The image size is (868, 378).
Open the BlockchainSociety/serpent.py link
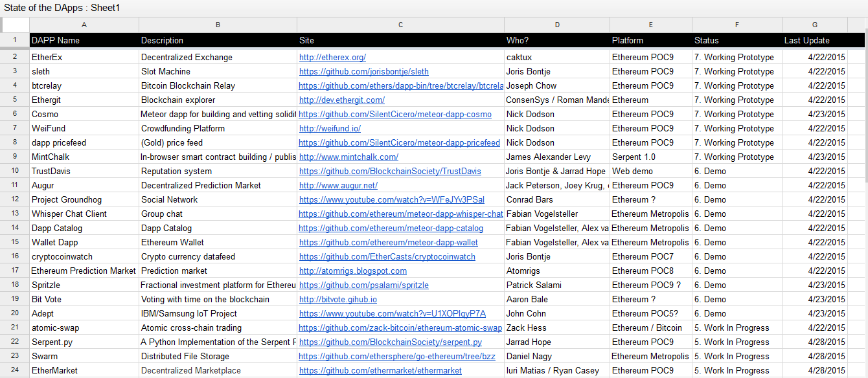(x=391, y=342)
